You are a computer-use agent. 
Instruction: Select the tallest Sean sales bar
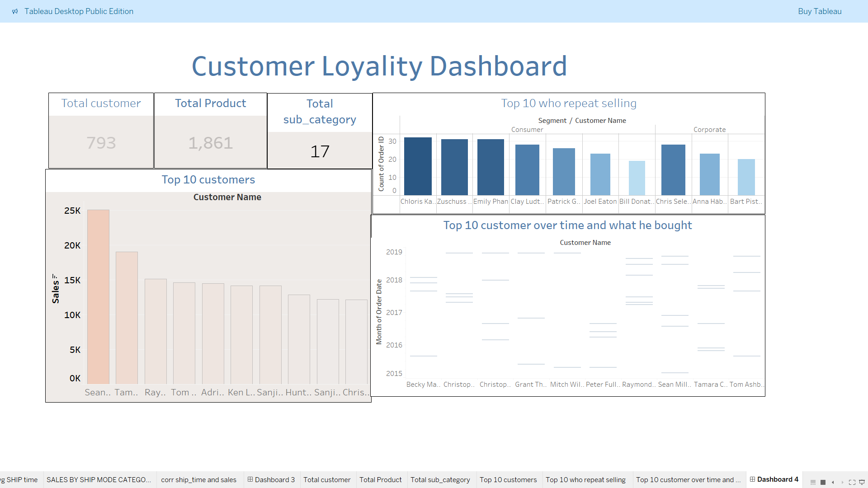(98, 296)
